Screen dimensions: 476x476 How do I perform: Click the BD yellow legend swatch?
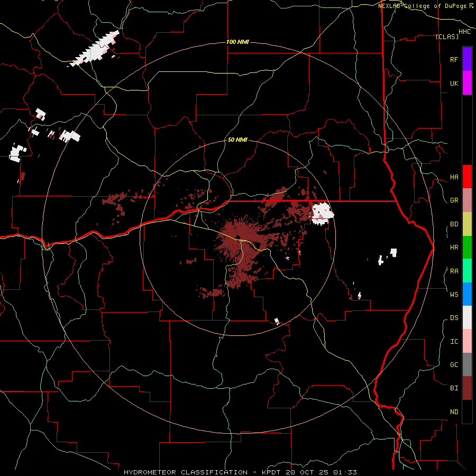(467, 224)
